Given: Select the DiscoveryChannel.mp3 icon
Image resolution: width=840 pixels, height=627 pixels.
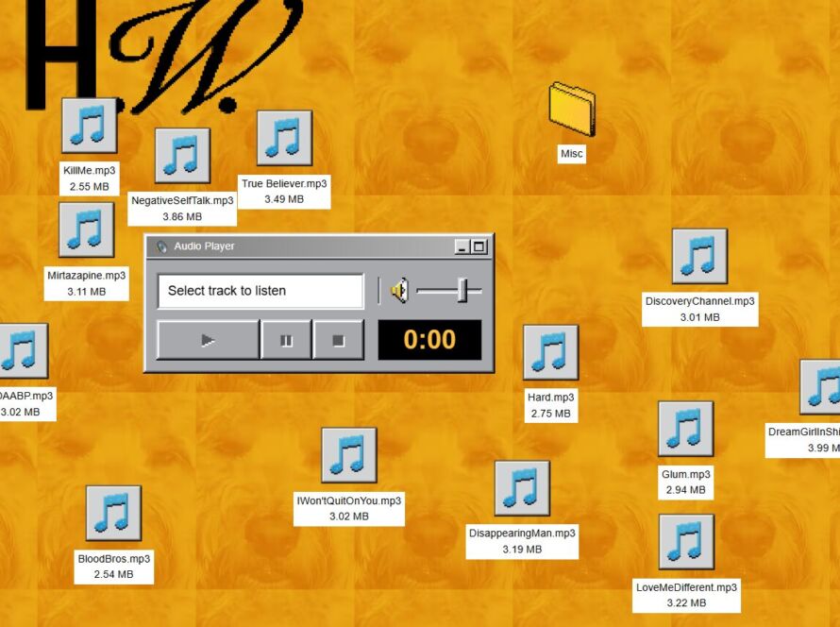Looking at the screenshot, I should click(699, 256).
